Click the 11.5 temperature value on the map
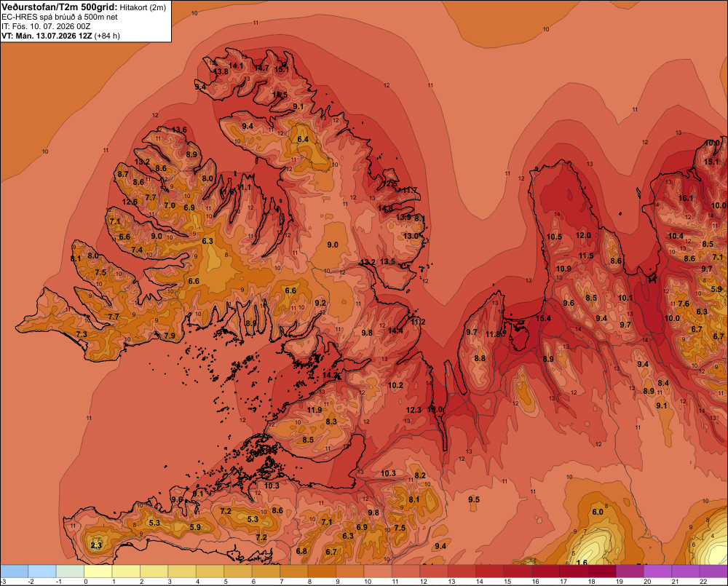This screenshot has height=586, width=728. [586, 256]
